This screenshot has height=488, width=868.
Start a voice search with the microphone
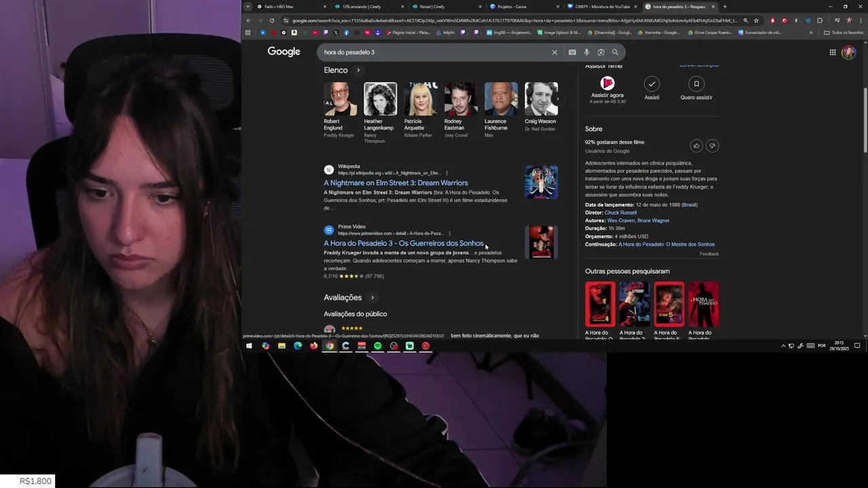coord(587,52)
